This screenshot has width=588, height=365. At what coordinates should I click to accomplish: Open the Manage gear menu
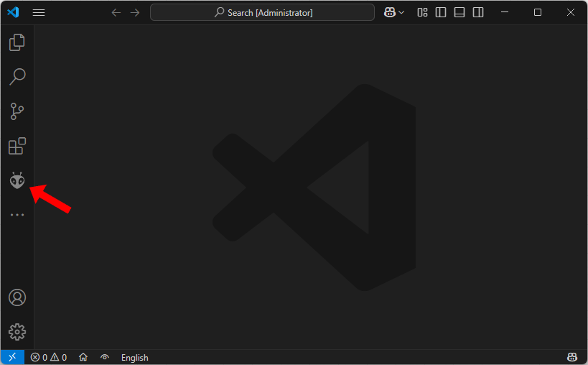17,332
